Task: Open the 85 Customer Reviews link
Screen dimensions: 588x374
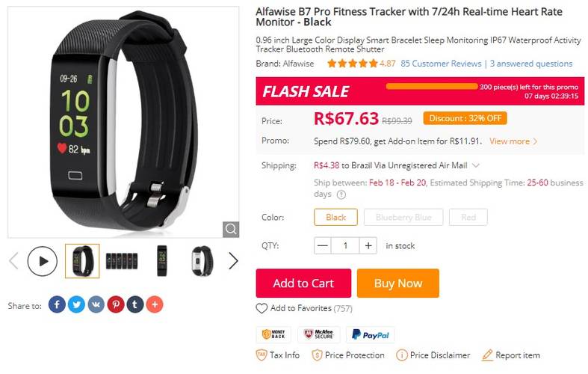Action: pyautogui.click(x=441, y=64)
